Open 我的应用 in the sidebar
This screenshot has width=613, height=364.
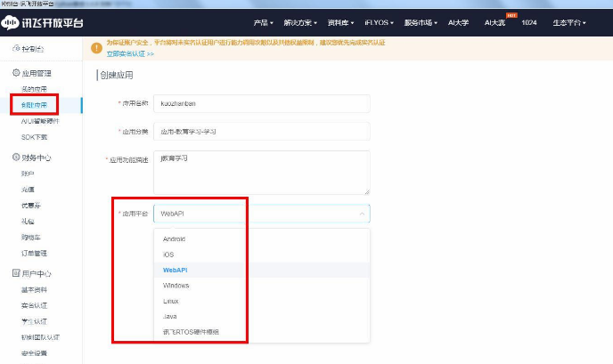point(34,89)
